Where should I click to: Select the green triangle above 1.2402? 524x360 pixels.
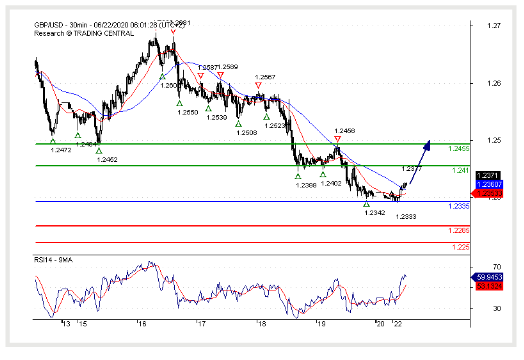(323, 174)
